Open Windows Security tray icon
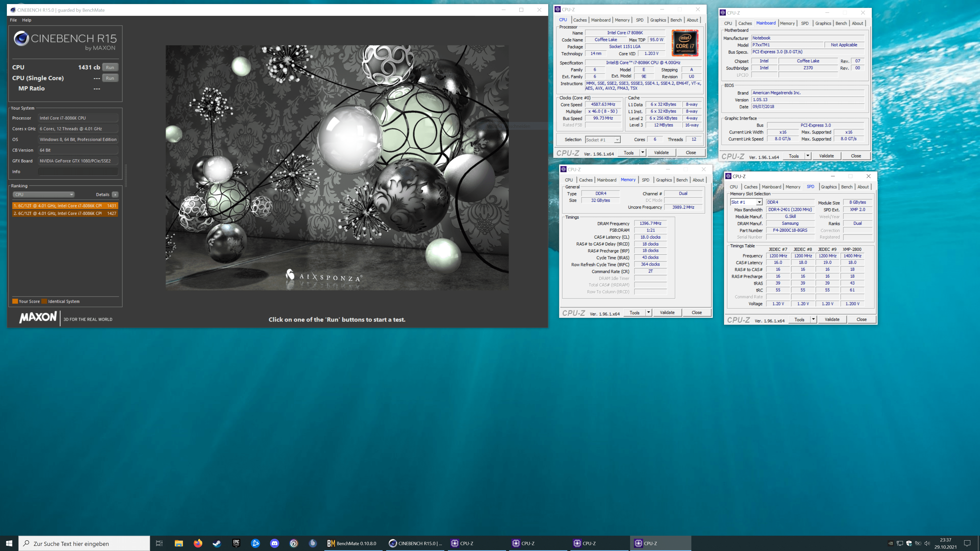The image size is (980, 551). [x=909, y=543]
